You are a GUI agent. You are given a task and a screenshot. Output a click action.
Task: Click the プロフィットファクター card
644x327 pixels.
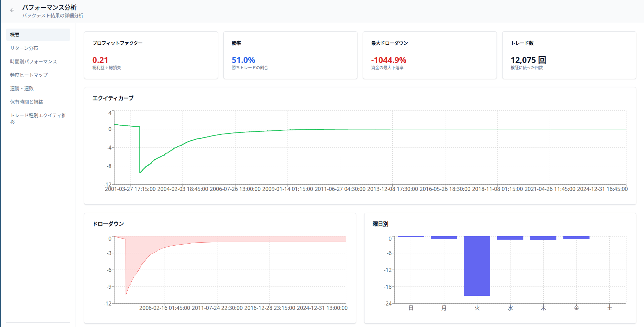[151, 55]
